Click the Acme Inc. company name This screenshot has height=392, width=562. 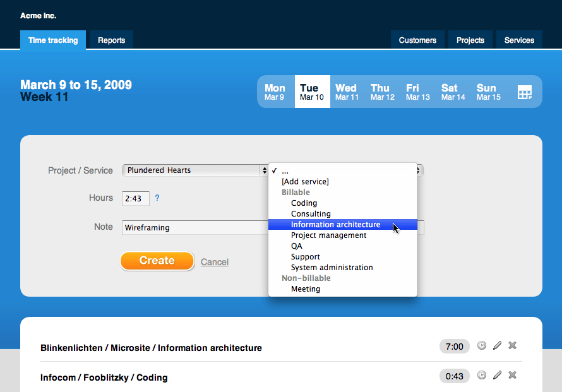(x=39, y=16)
